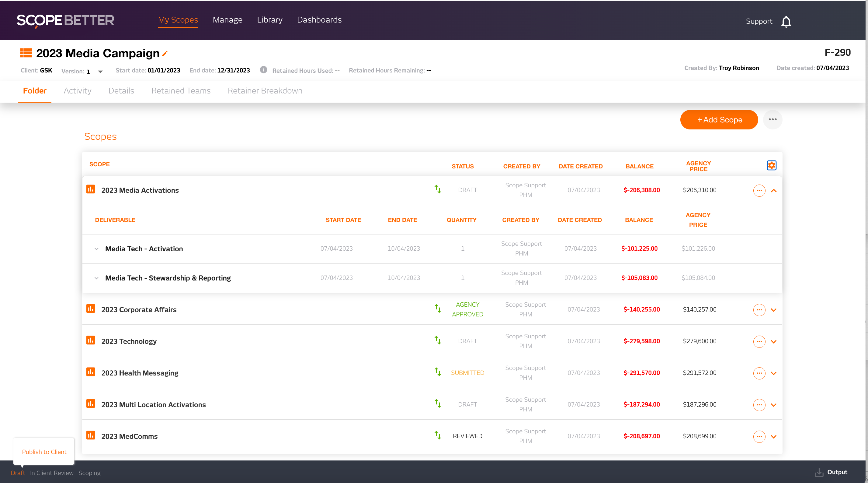The width and height of the screenshot is (868, 483).
Task: Open the Support link
Action: [x=759, y=21]
